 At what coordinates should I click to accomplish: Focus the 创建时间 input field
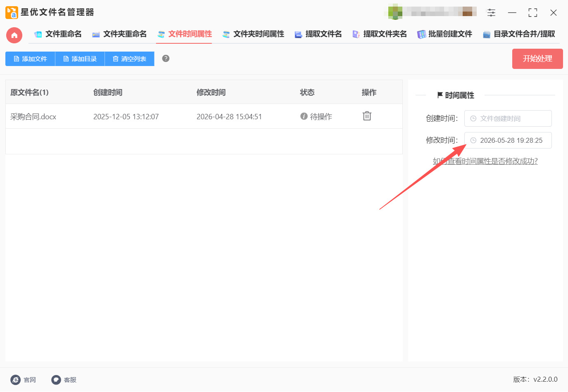[508, 118]
